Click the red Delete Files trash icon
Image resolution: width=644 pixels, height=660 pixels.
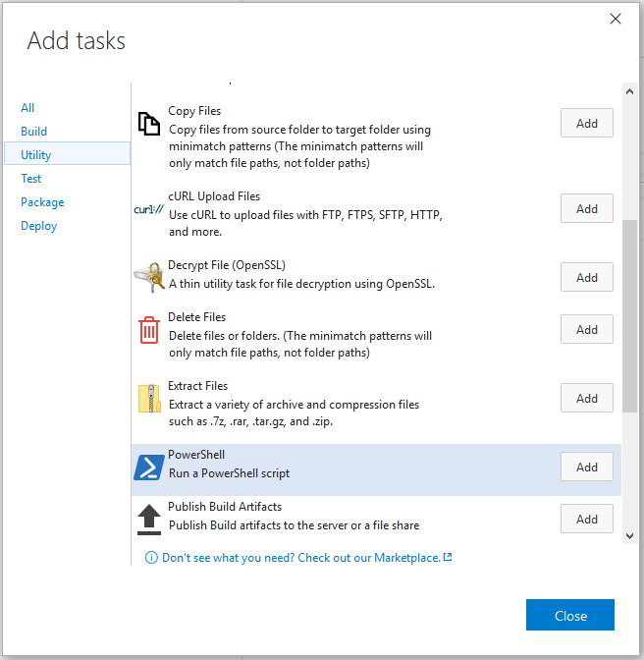click(149, 330)
